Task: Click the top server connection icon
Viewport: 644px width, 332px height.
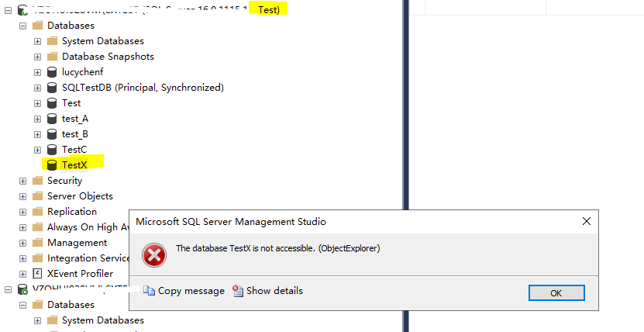Action: point(22,10)
